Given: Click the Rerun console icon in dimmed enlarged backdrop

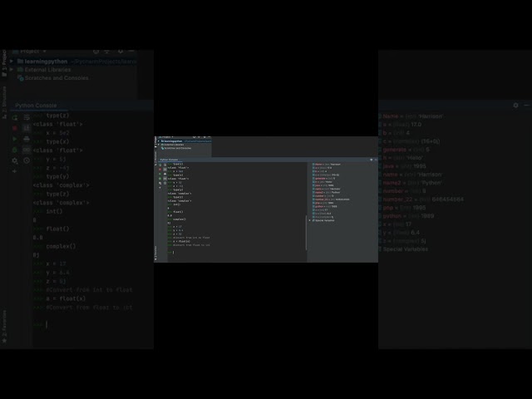Looking at the screenshot, I should click(15, 117).
